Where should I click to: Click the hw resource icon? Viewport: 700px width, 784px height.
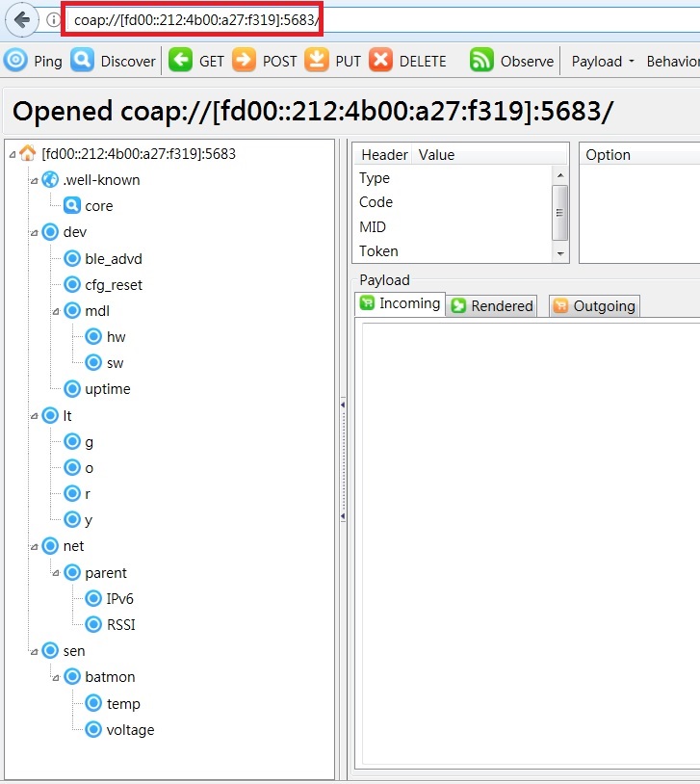[93, 336]
